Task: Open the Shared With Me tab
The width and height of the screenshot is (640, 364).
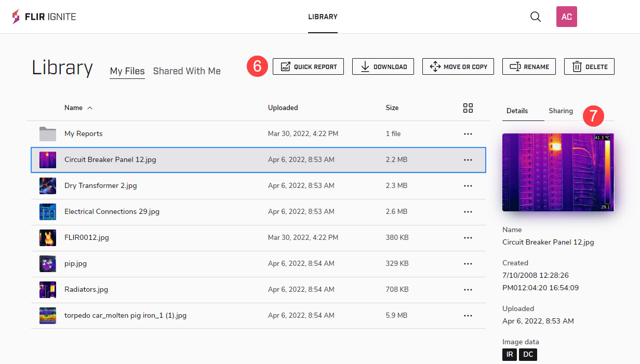Action: click(x=186, y=71)
